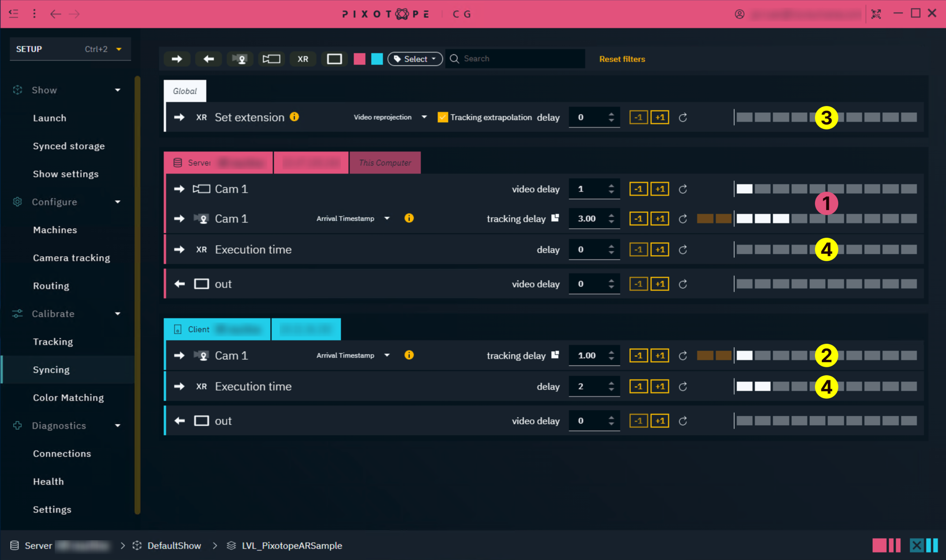Image resolution: width=946 pixels, height=560 pixels.
Task: Click the video camera input filter icon
Action: [271, 59]
